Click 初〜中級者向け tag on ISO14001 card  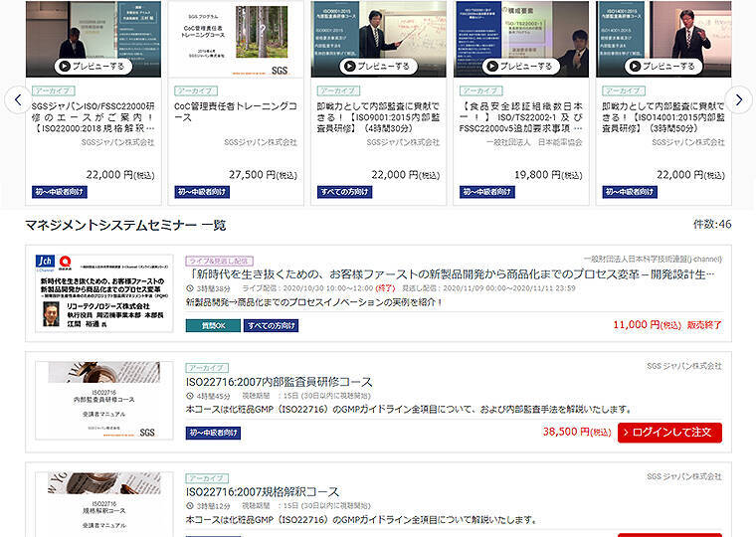coord(630,192)
